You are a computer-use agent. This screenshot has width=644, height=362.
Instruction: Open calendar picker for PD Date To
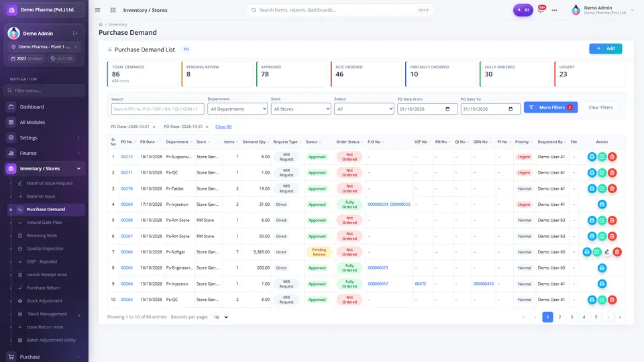pyautogui.click(x=511, y=109)
